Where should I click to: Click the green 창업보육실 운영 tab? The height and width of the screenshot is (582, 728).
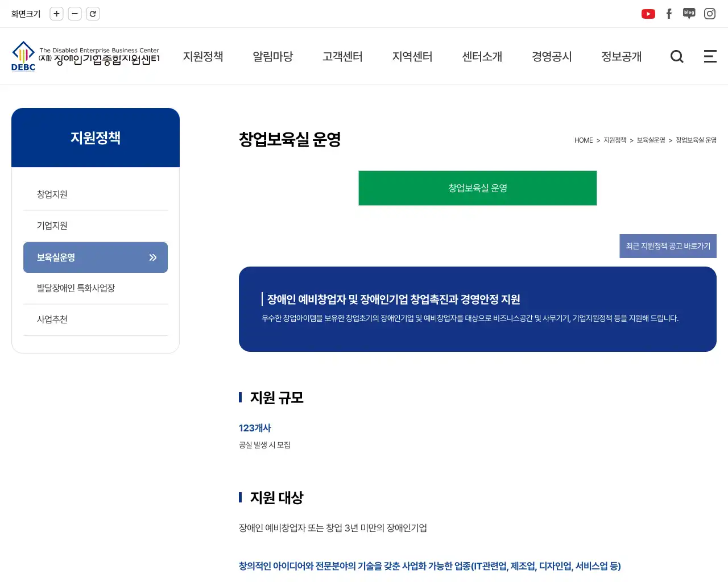[x=478, y=188]
